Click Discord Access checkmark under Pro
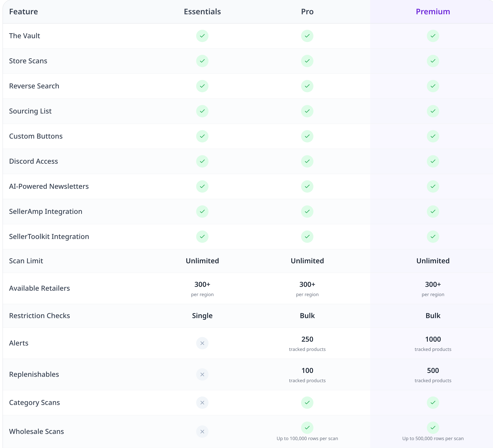The width and height of the screenshot is (493, 448). pos(307,161)
